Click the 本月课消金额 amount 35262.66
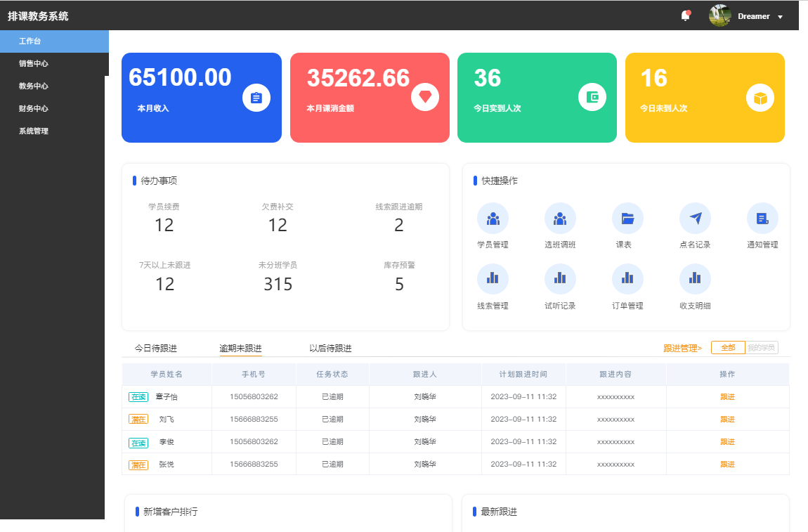 [358, 78]
